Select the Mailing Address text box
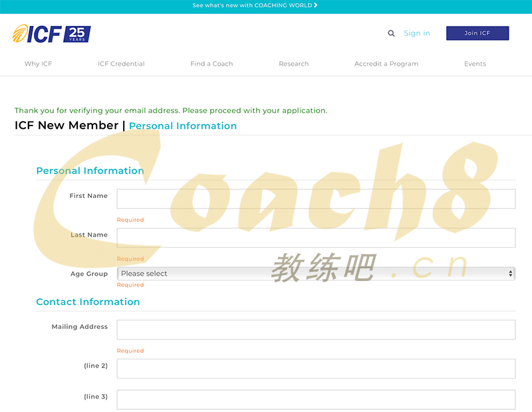 tap(316, 330)
